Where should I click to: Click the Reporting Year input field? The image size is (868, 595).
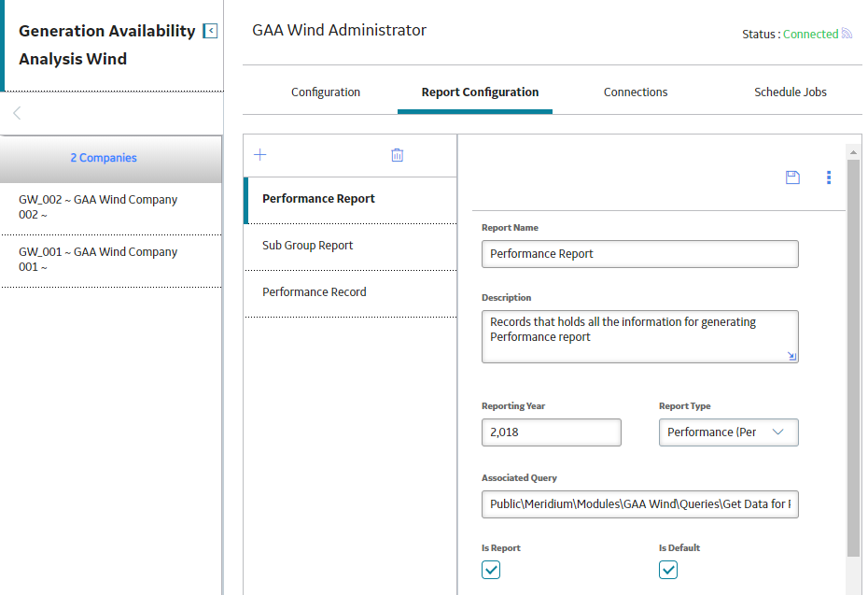(552, 432)
